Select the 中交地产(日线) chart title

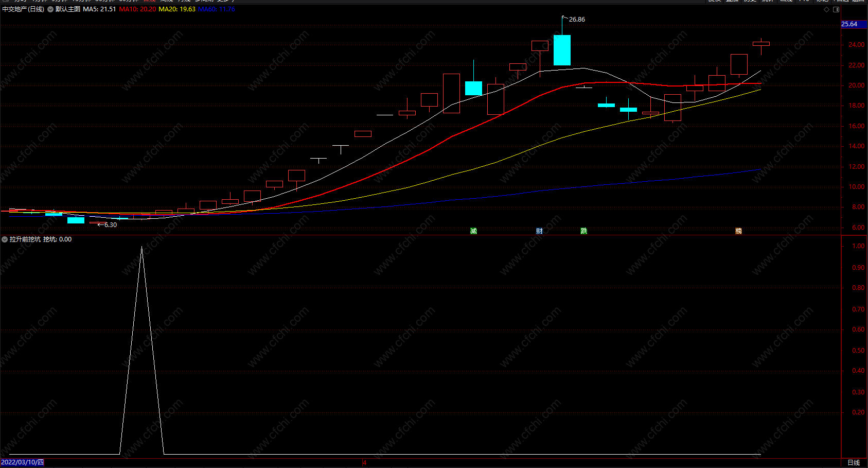point(23,9)
